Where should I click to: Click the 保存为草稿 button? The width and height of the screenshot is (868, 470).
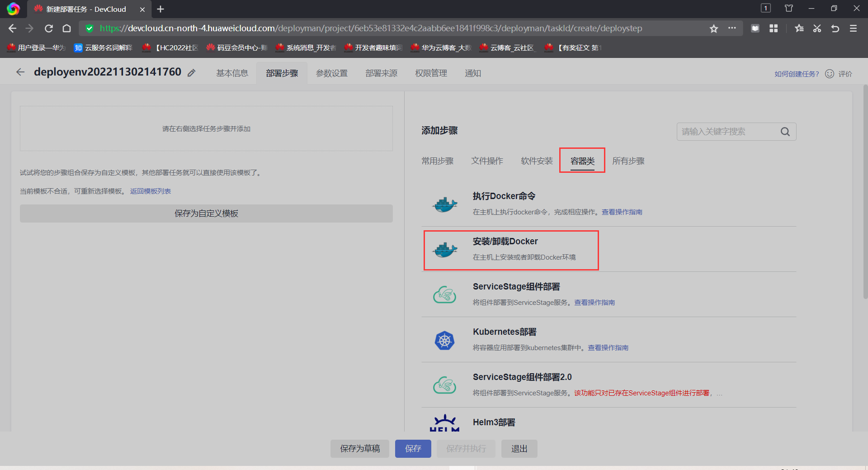(360, 449)
